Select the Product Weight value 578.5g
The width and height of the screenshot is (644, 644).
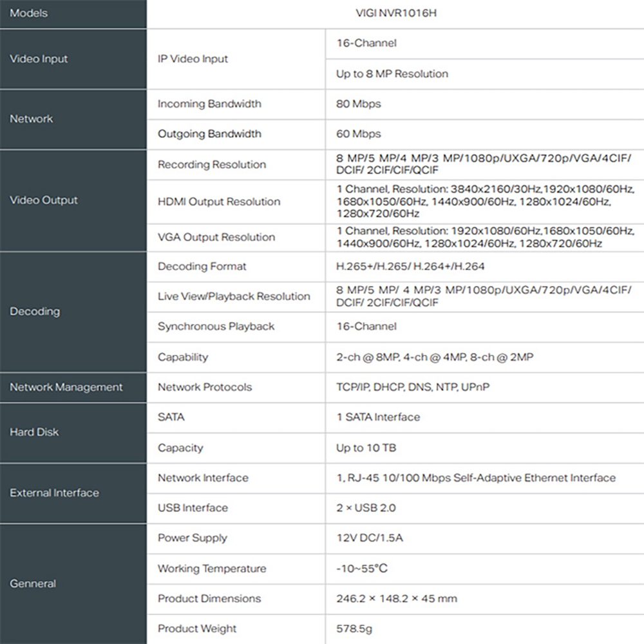click(x=354, y=629)
